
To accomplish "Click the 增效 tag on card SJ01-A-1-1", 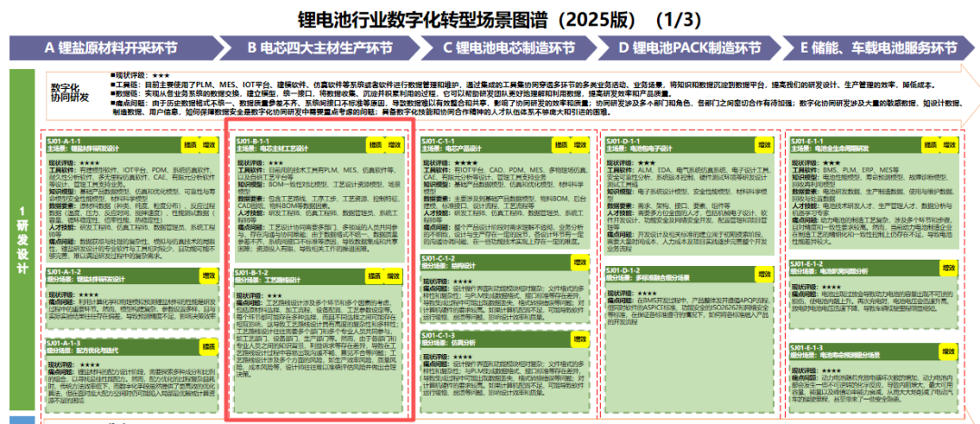I will pos(209,144).
